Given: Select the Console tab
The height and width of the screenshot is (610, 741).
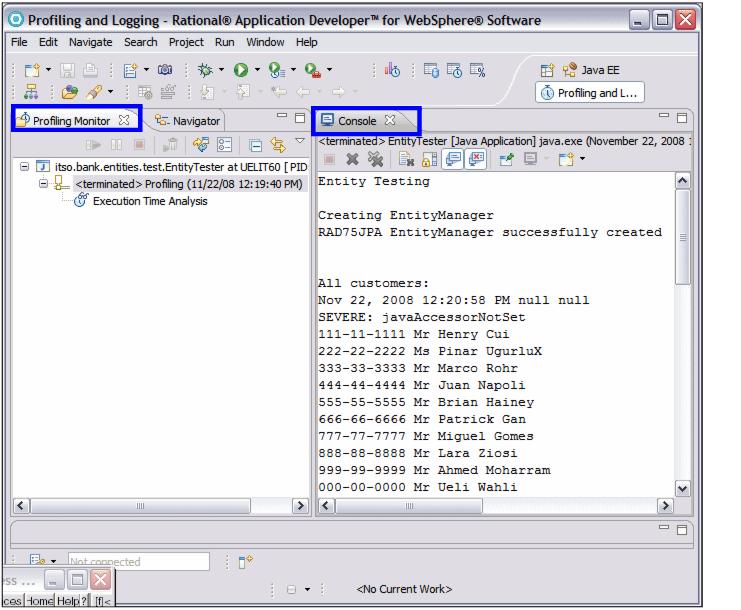Looking at the screenshot, I should tap(357, 121).
